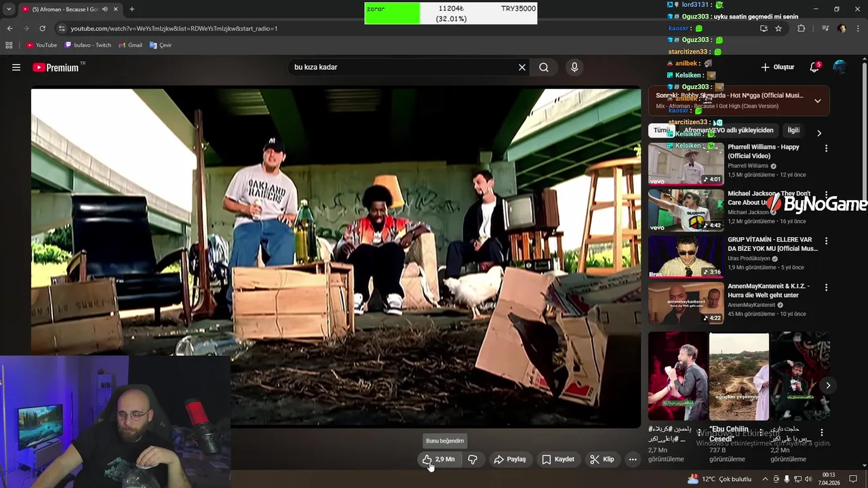868x488 pixels.
Task: Mute the Afroman tab via speaker icon
Action: [x=104, y=9]
